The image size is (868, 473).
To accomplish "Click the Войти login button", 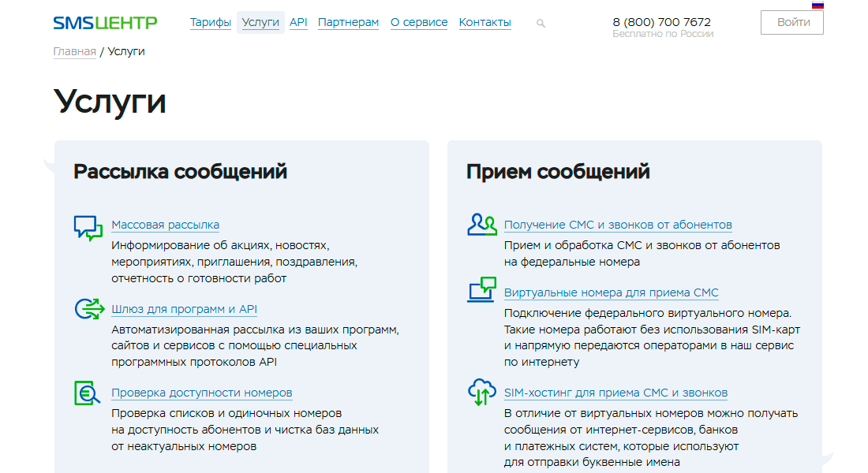I will coord(791,23).
